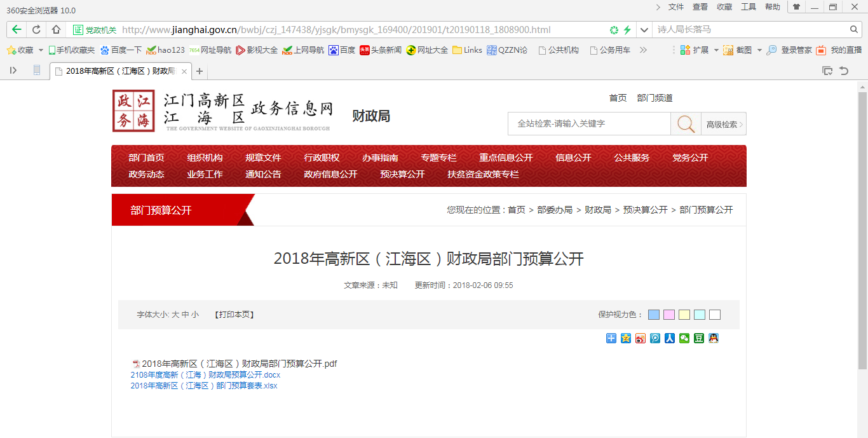Go back with the green back arrow
868x438 pixels.
[17, 29]
